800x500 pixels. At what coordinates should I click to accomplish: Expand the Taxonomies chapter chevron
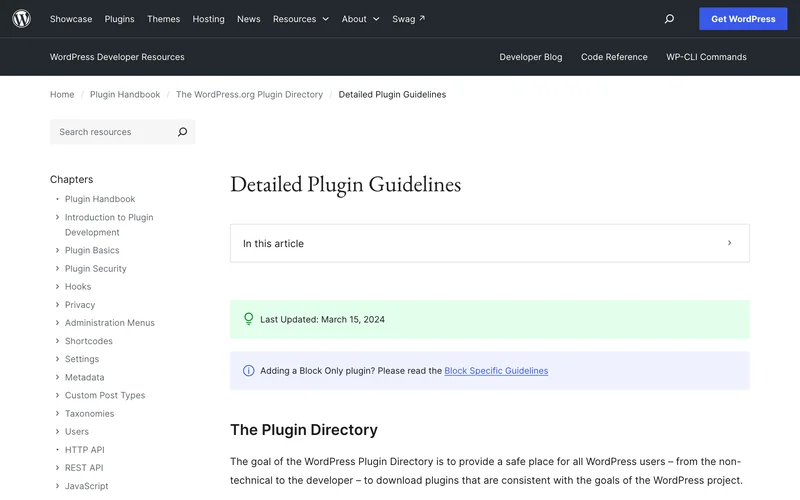57,413
